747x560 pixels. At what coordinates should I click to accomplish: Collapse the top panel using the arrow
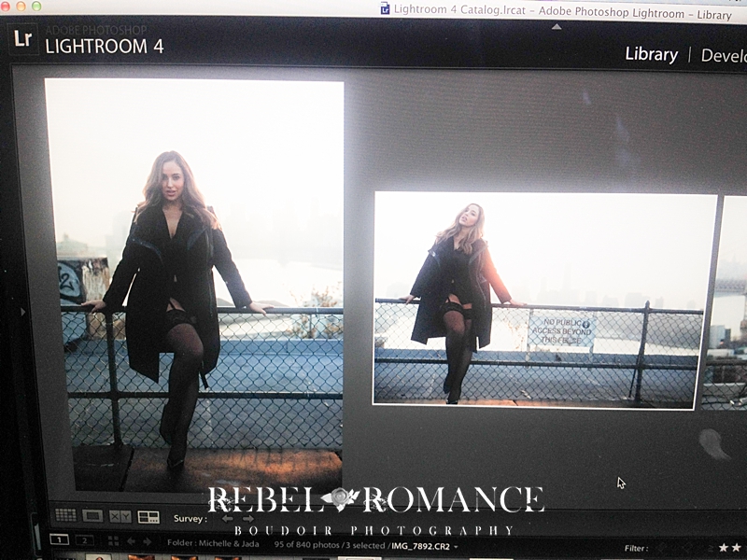pos(557,26)
